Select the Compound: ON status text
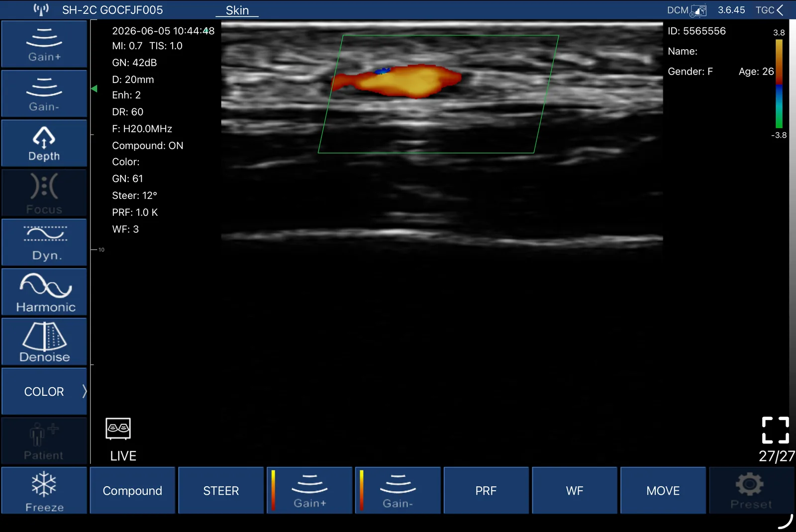796x532 pixels. pos(148,146)
